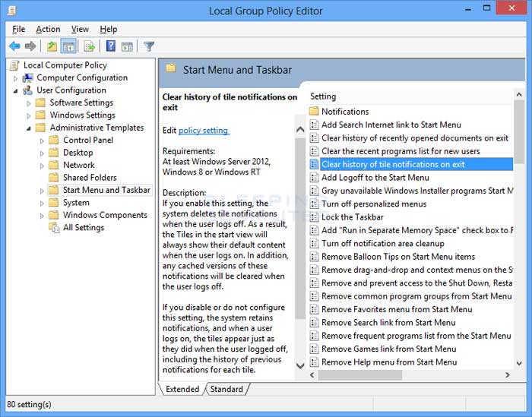Click the All Settings folder icon
Screen dimensions: 532x417
(x=54, y=227)
